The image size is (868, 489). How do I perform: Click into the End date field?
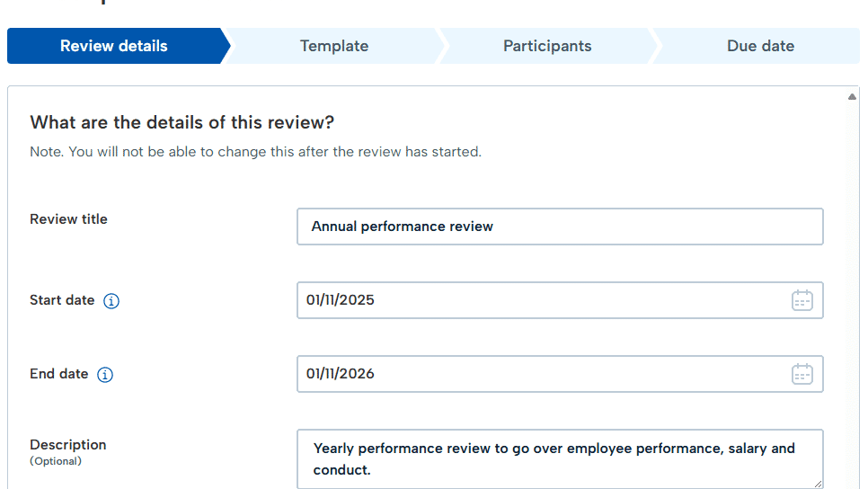pyautogui.click(x=539, y=374)
